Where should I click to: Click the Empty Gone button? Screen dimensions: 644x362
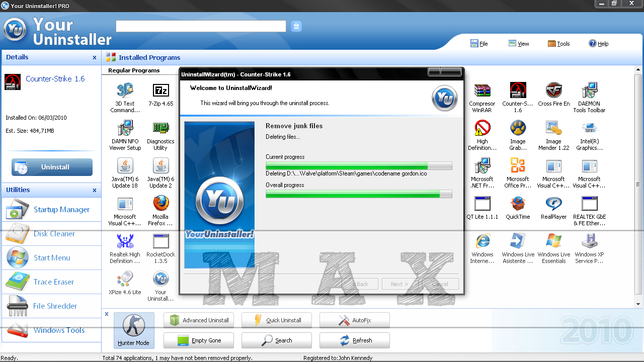[x=199, y=340]
